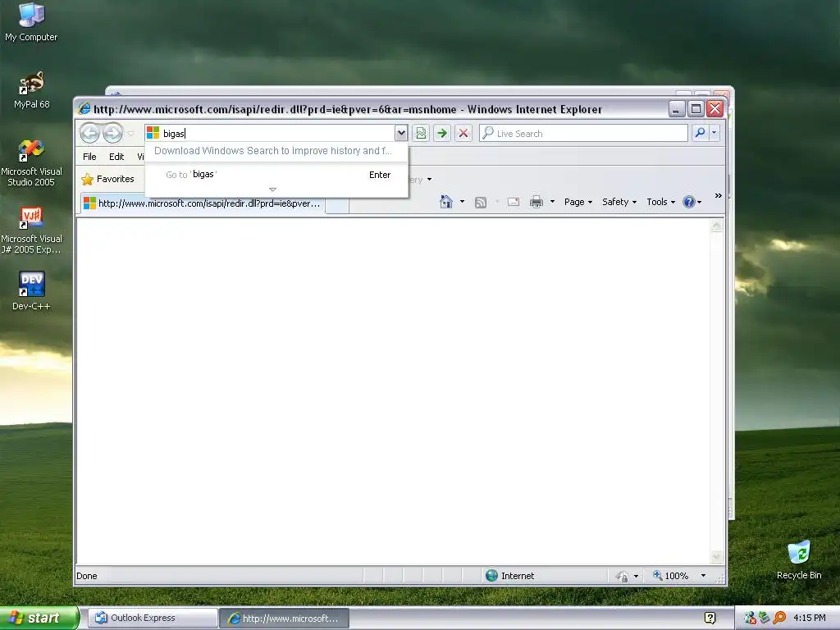Click the blue Help question mark icon
The width and height of the screenshot is (840, 630).
pyautogui.click(x=689, y=202)
